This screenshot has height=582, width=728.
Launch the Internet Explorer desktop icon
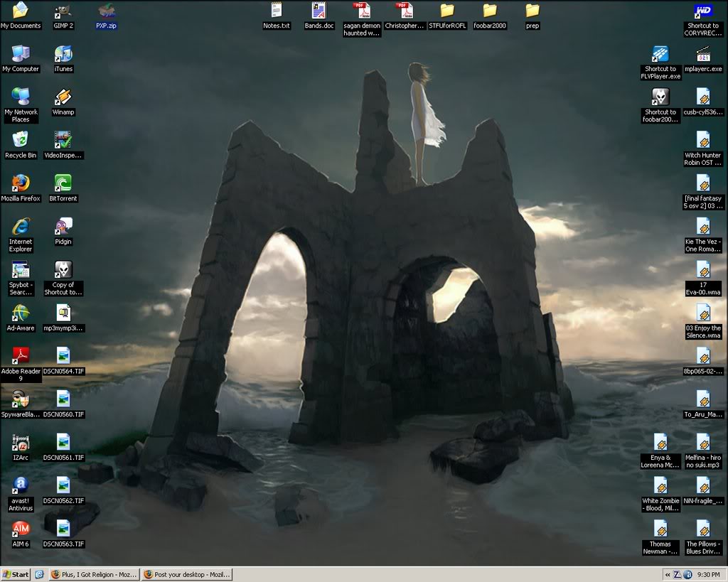(x=21, y=226)
